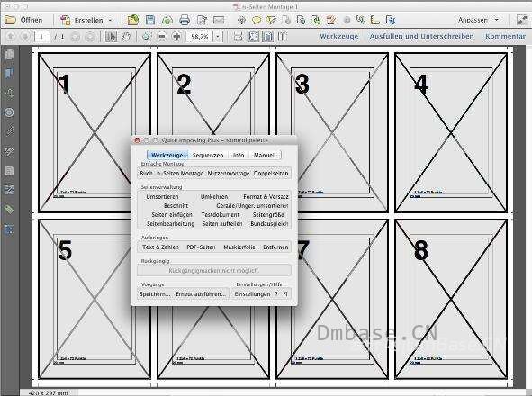Click the cloud upload icon

(x=167, y=21)
